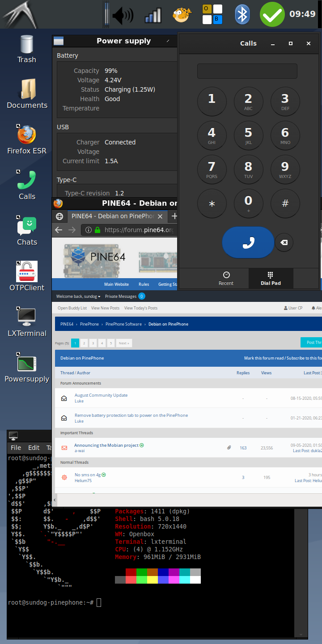Click the paperclip attachment icon in Mobian row
322x644 pixels.
(229, 447)
